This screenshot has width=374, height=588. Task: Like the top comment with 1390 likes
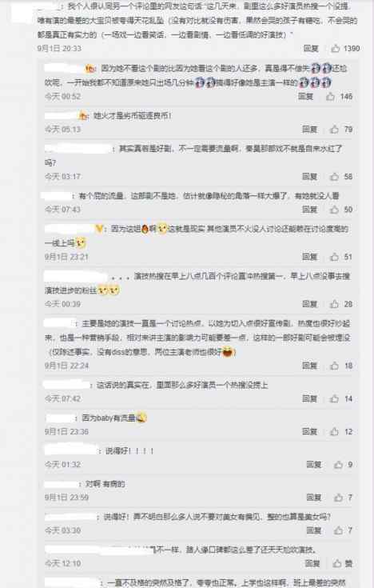pyautogui.click(x=336, y=48)
